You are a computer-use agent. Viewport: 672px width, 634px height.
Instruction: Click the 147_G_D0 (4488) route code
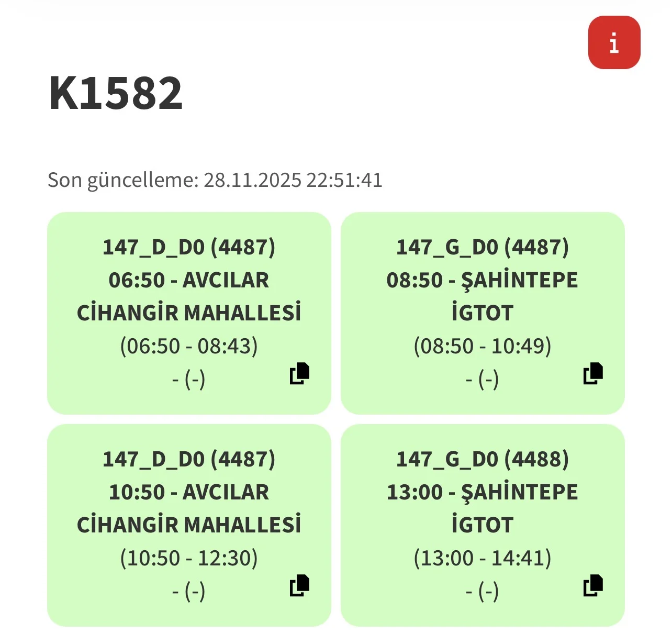point(482,459)
